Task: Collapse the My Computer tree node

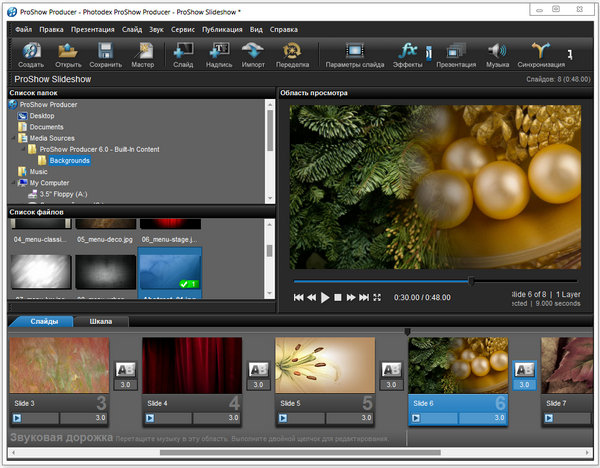Action: [x=13, y=183]
